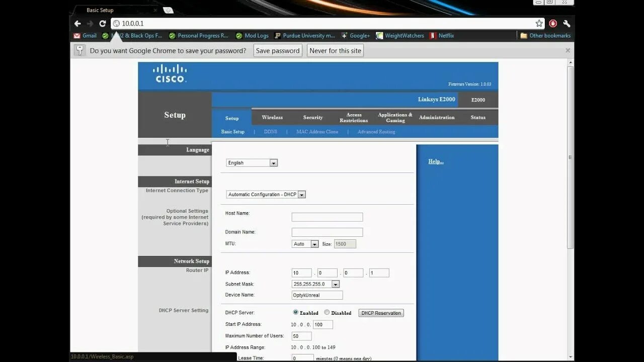Open the WeightWatchers bookmark
This screenshot has height=362, width=644.
click(x=400, y=36)
